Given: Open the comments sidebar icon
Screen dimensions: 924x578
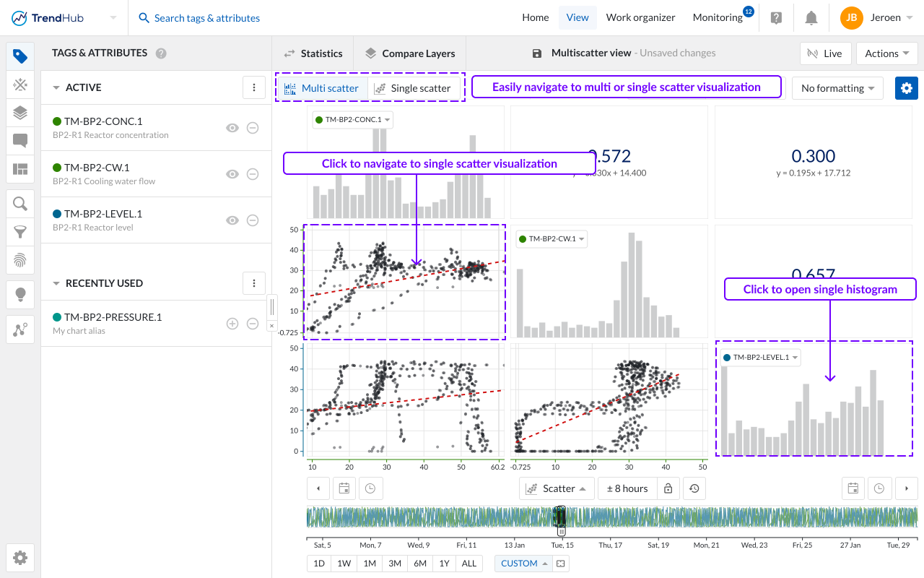Looking at the screenshot, I should coord(20,141).
